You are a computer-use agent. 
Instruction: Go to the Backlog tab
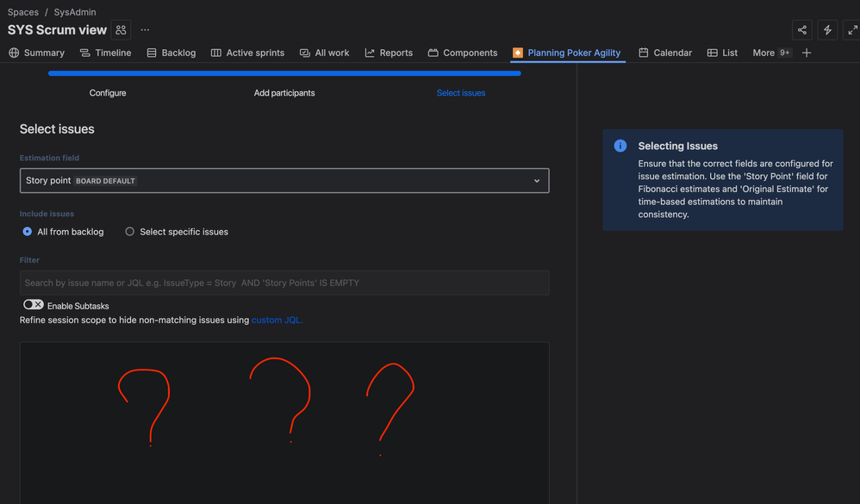click(x=171, y=53)
